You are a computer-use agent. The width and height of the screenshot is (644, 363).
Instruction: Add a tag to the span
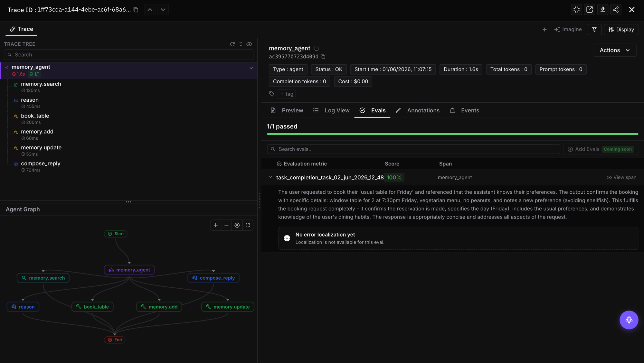click(x=286, y=94)
